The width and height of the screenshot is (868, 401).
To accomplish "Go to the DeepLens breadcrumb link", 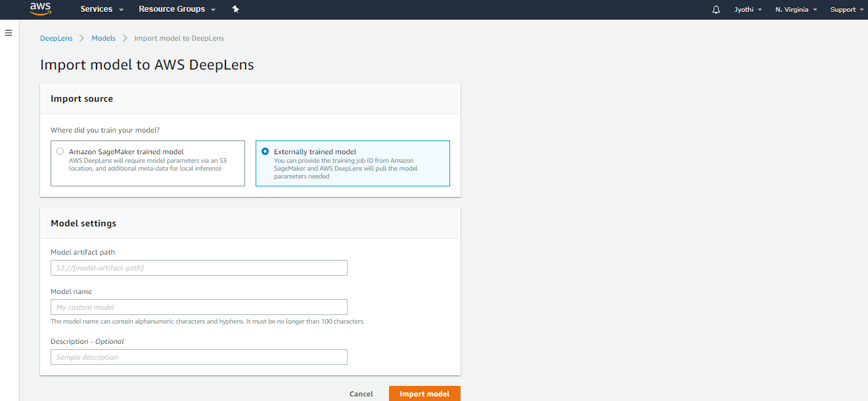I will [x=57, y=38].
